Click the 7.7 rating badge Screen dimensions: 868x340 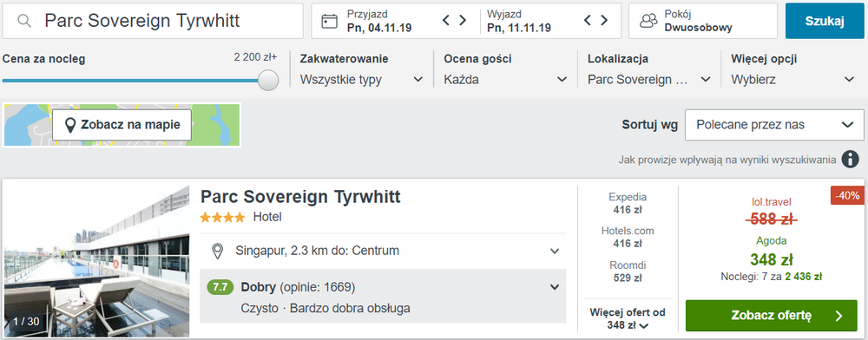pyautogui.click(x=220, y=287)
